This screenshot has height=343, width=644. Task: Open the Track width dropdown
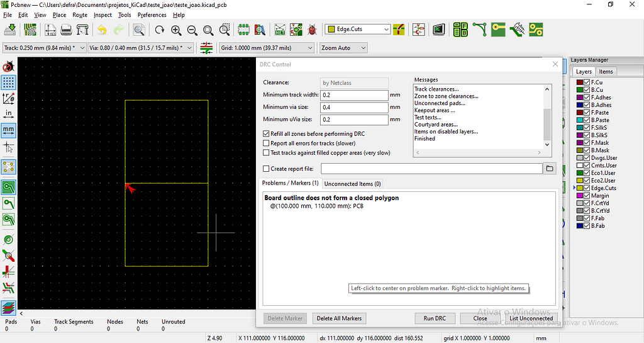[81, 48]
